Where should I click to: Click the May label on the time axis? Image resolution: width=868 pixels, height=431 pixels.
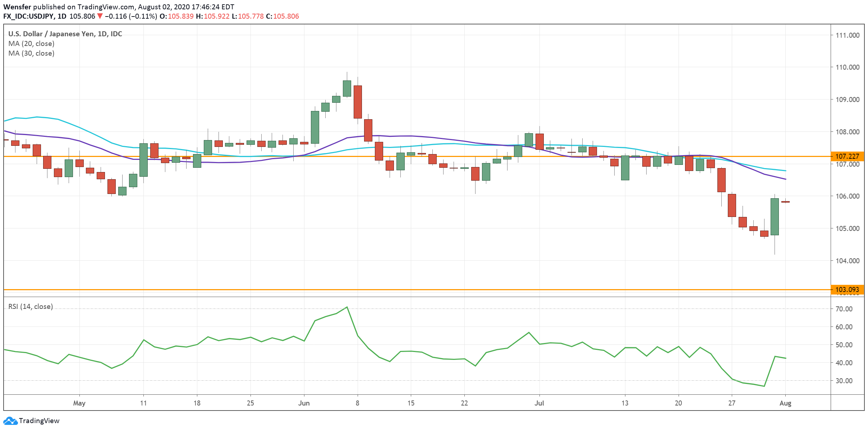click(x=80, y=403)
